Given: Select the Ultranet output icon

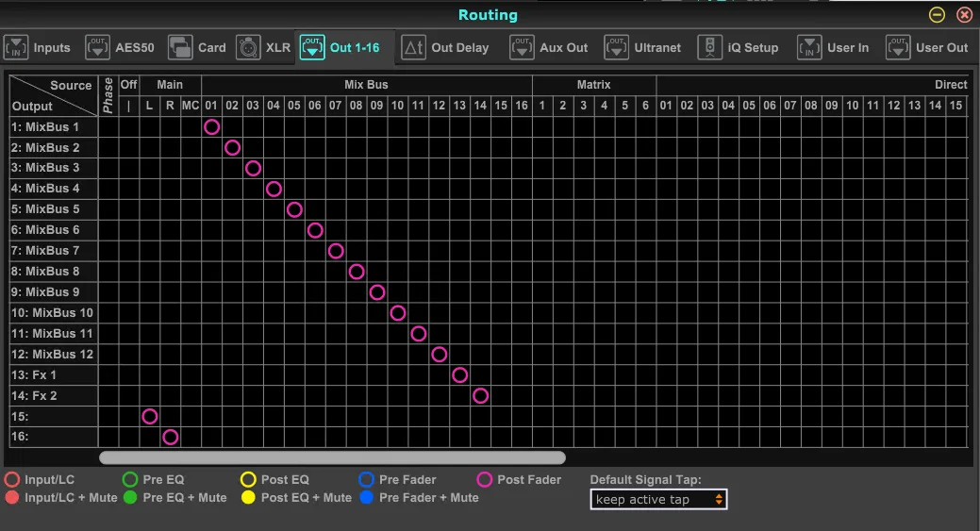Looking at the screenshot, I should pos(616,47).
